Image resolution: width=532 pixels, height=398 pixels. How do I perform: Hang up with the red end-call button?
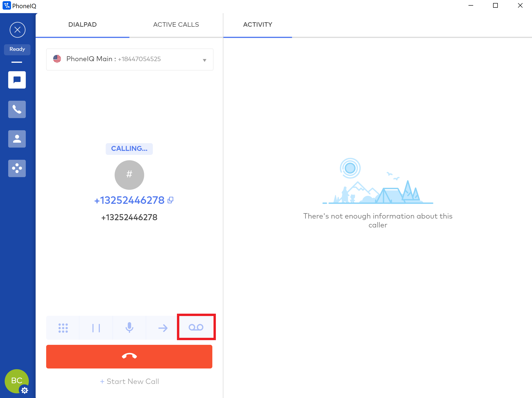[129, 356]
